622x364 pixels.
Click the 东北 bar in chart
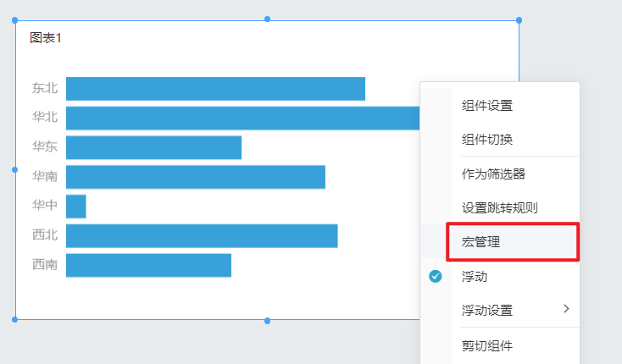coord(215,89)
